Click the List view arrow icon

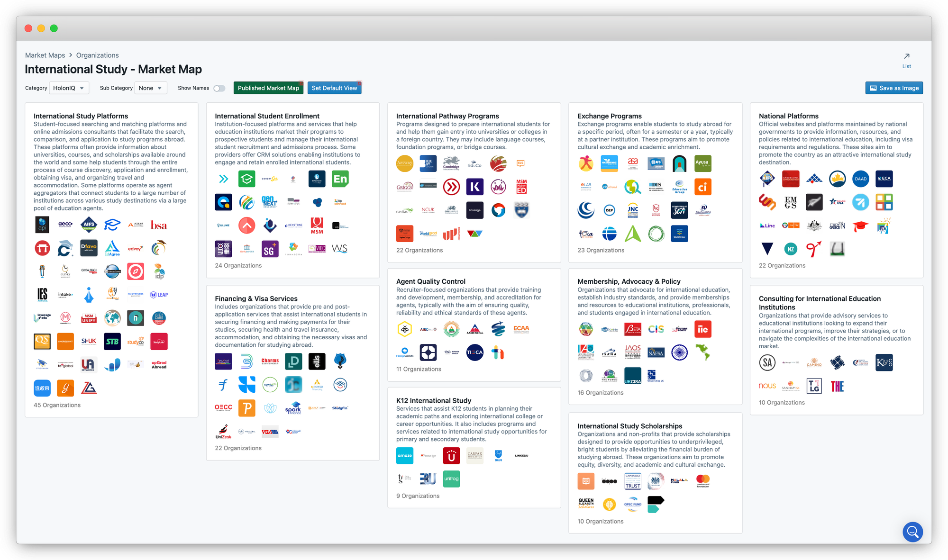point(906,56)
